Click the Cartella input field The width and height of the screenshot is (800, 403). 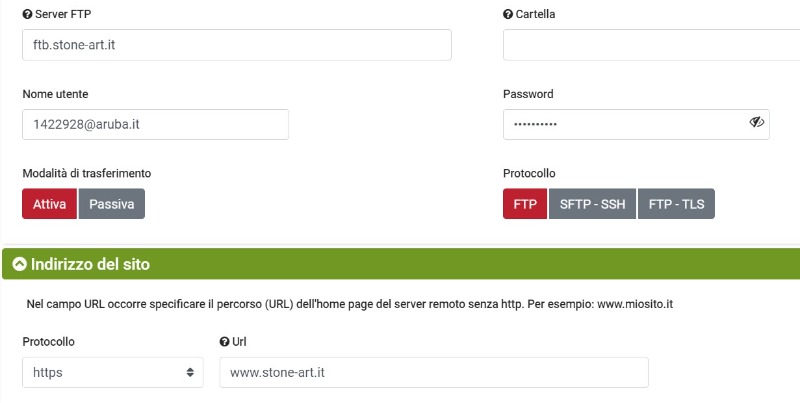pos(650,45)
